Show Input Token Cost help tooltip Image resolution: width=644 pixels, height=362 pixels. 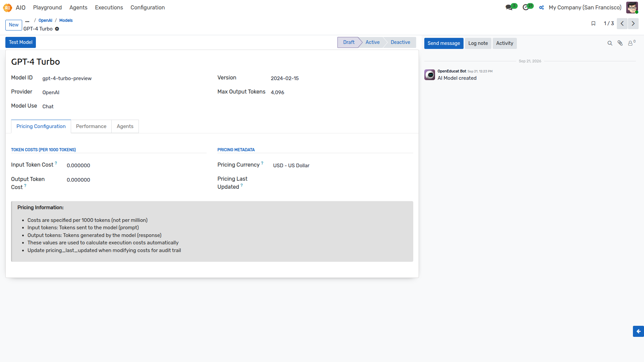pyautogui.click(x=56, y=163)
